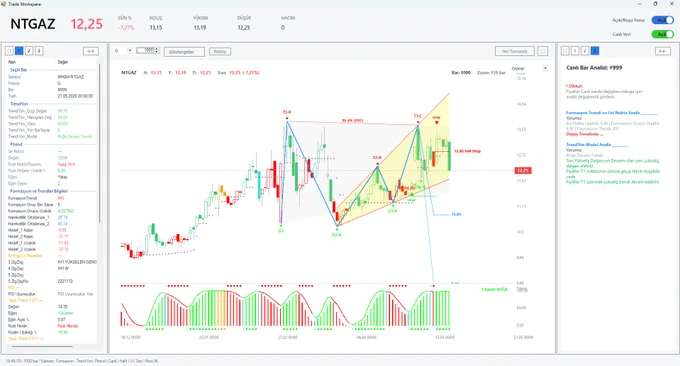The image size is (680, 366).
Task: Select highlighted blue tab in left panel
Action: pyautogui.click(x=19, y=51)
